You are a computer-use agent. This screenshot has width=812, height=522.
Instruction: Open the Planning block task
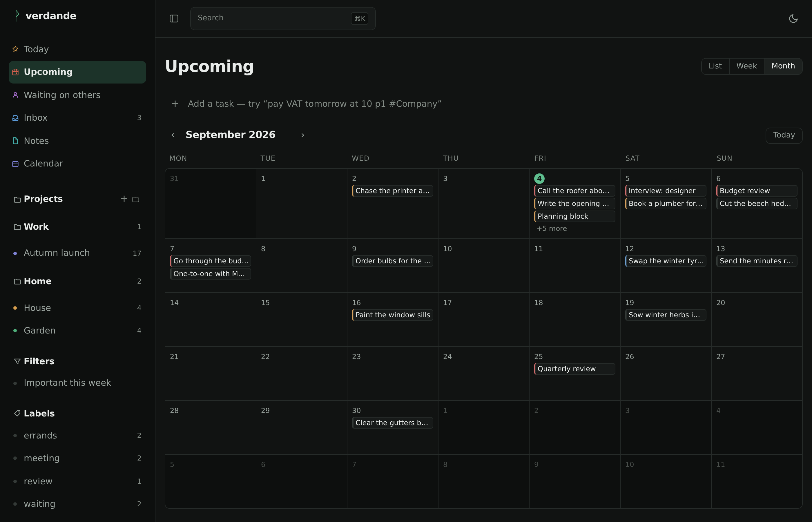(x=574, y=216)
